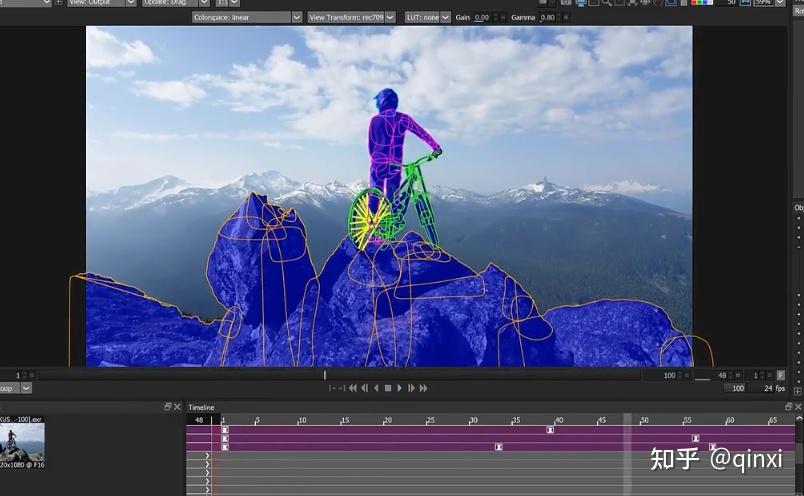
Task: Select the second track keyframe at frame 1
Action: (x=225, y=439)
